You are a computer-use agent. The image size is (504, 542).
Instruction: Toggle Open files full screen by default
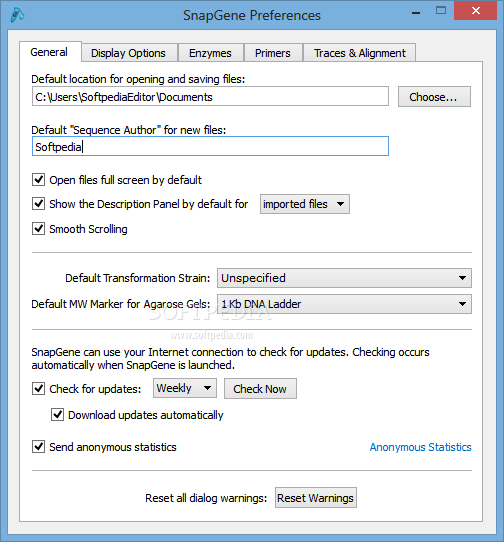coord(38,180)
